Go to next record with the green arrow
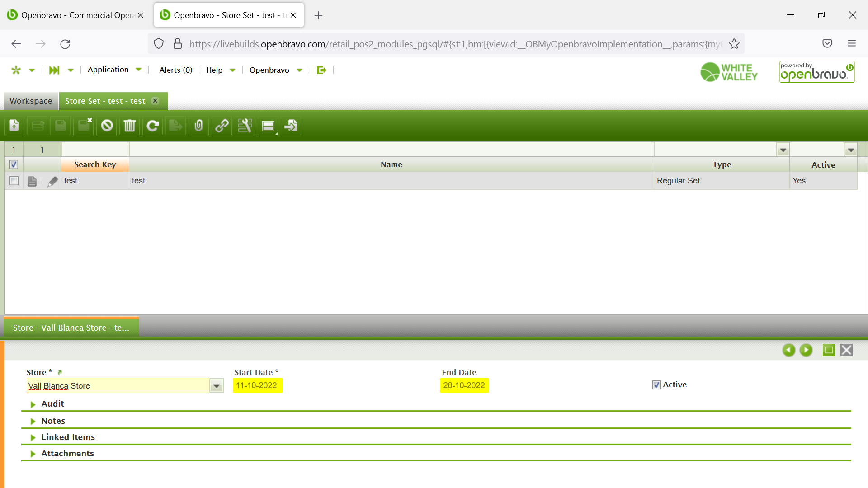The image size is (868, 488). (x=806, y=350)
